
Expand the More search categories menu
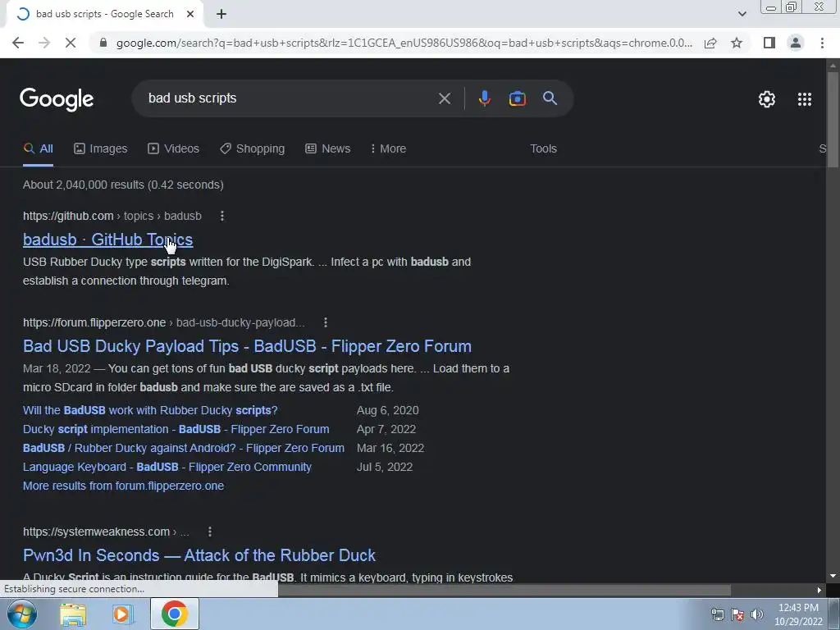[x=388, y=149]
